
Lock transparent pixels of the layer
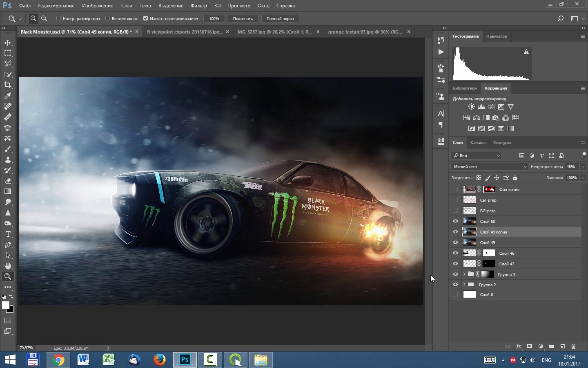pos(479,178)
